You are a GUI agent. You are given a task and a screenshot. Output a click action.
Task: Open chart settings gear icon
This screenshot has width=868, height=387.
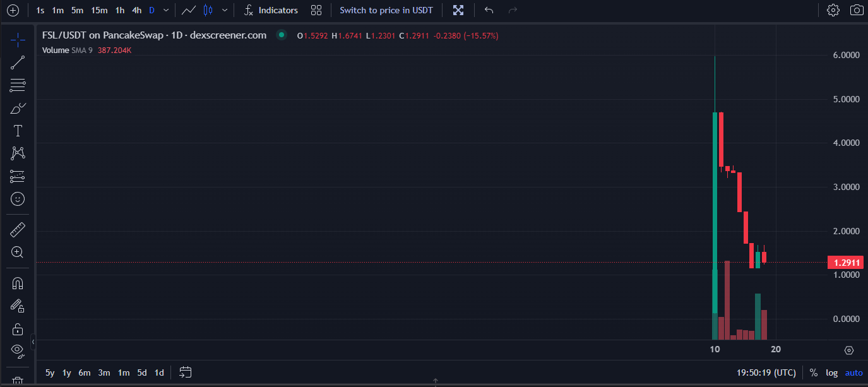coord(833,10)
